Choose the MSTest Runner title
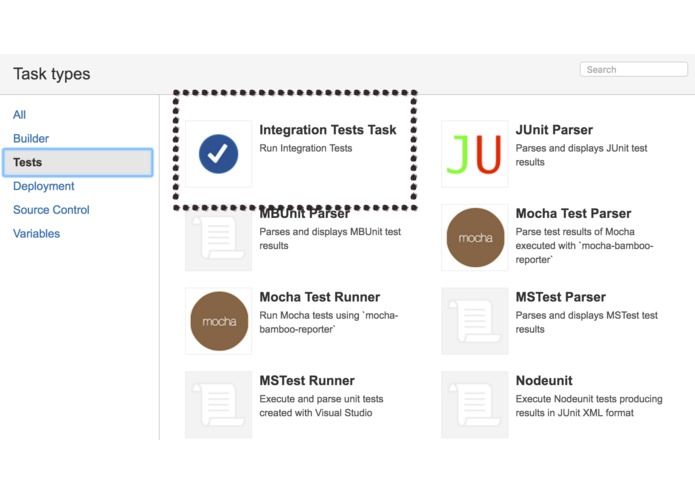 tap(307, 381)
